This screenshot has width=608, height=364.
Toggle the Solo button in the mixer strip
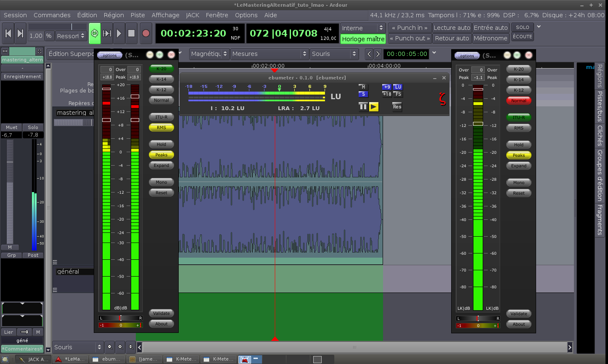(x=33, y=127)
